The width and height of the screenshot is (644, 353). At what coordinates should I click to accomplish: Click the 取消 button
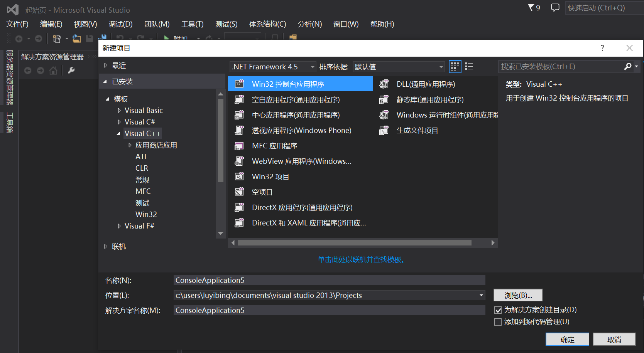point(614,340)
